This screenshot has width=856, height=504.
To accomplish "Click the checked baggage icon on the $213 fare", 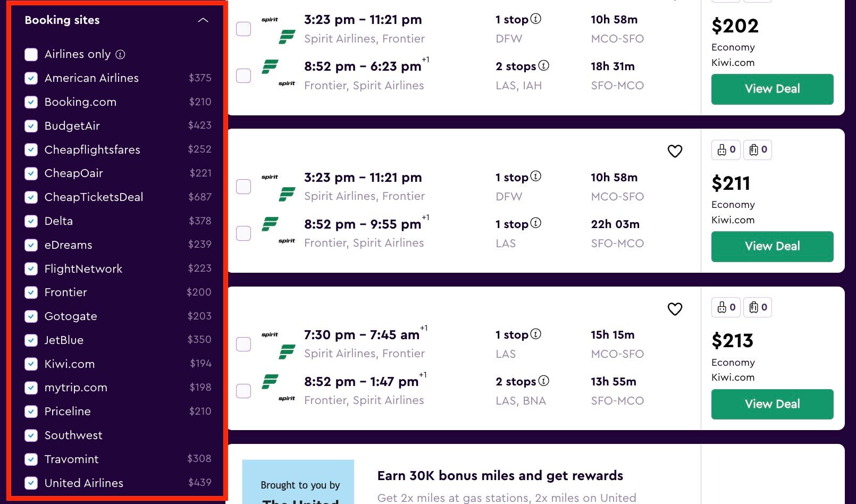I will click(x=758, y=307).
